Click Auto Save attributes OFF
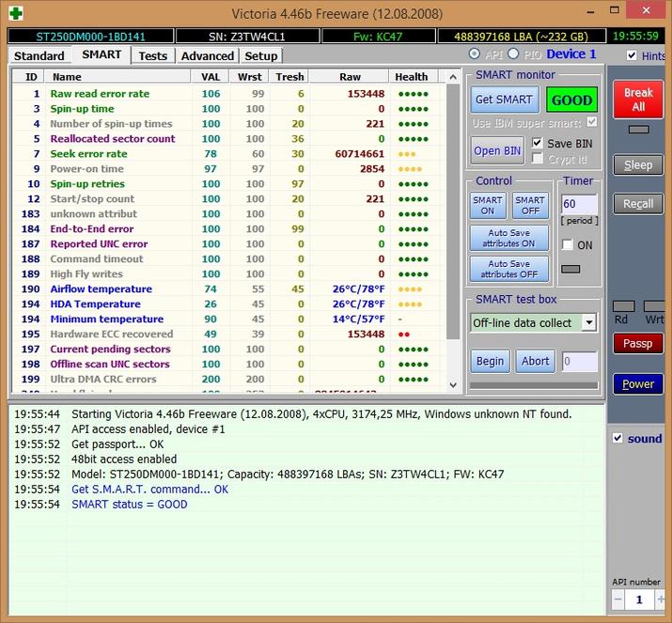The image size is (672, 623). [x=509, y=269]
